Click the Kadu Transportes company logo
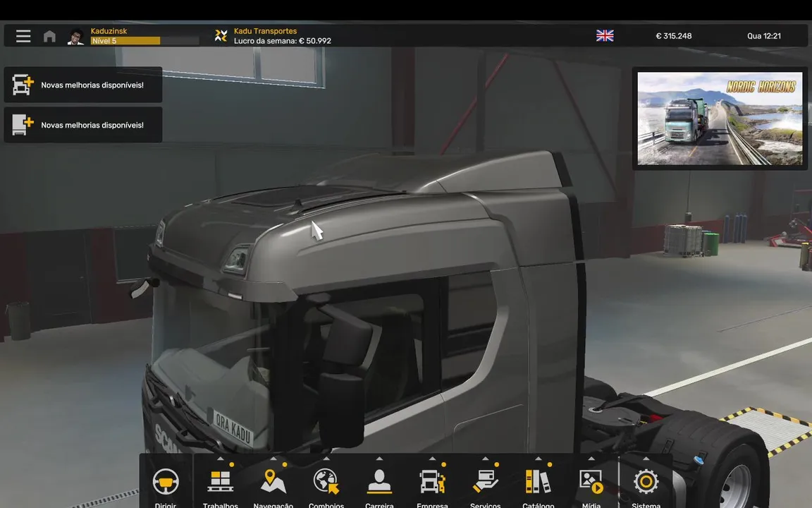This screenshot has width=812, height=508. [221, 35]
